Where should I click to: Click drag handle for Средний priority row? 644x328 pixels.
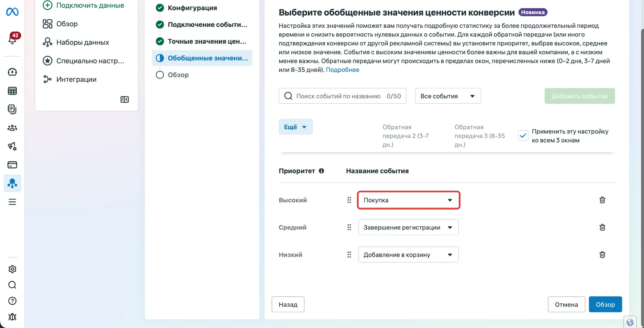pyautogui.click(x=349, y=227)
